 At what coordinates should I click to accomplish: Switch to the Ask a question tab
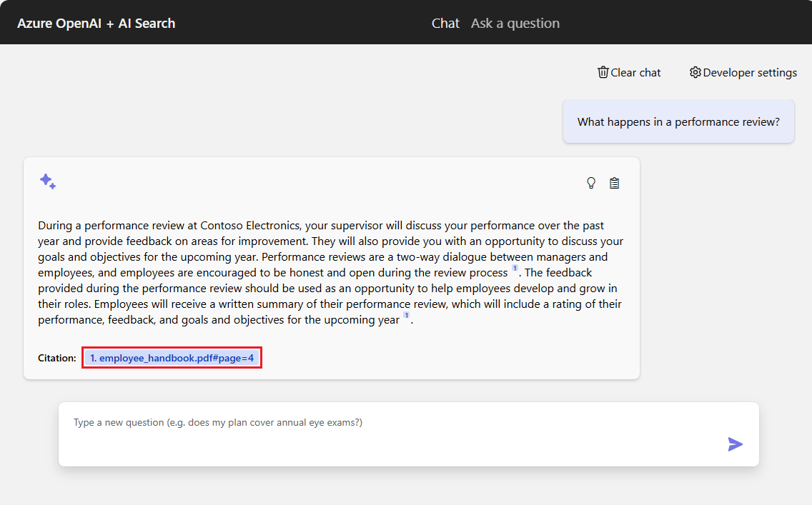tap(515, 23)
